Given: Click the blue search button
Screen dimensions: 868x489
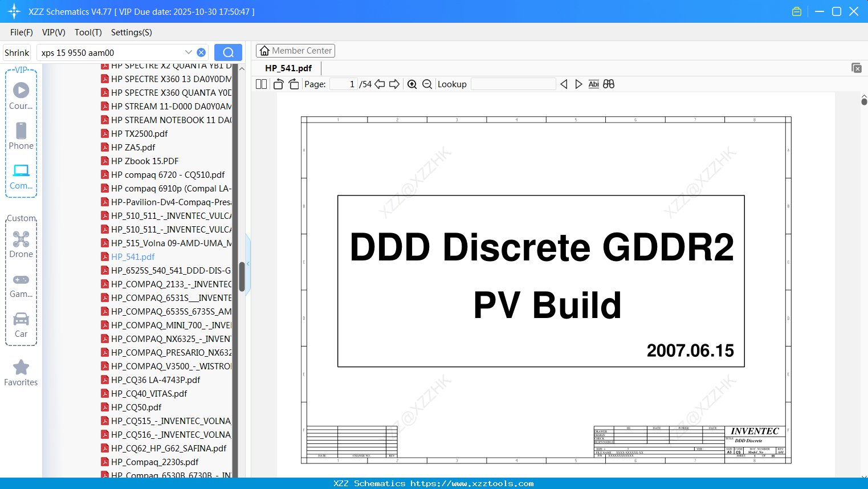Looking at the screenshot, I should [228, 52].
